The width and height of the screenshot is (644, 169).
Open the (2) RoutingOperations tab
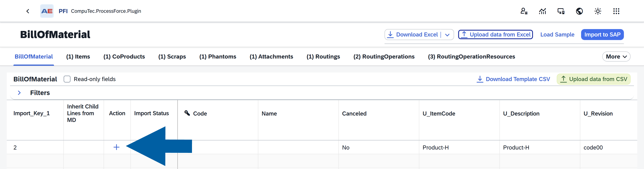coord(384,57)
